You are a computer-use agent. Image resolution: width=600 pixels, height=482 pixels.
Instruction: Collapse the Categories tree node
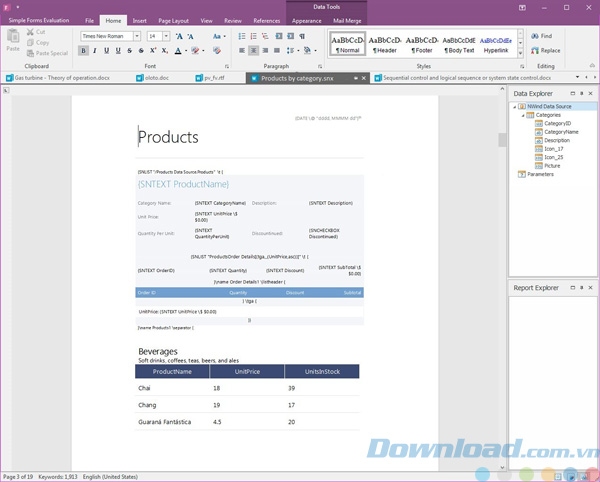(x=522, y=115)
